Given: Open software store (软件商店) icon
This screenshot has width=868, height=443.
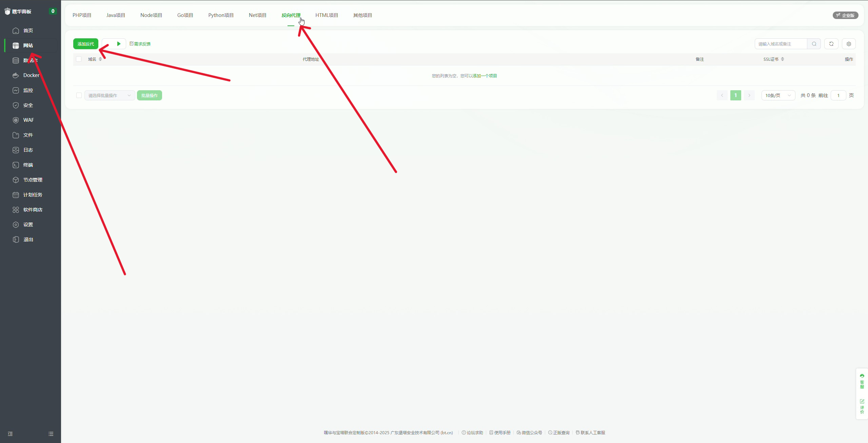Looking at the screenshot, I should [x=16, y=210].
